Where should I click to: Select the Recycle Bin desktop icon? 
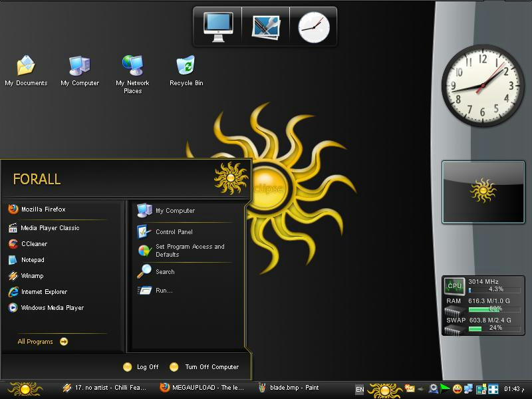point(186,71)
